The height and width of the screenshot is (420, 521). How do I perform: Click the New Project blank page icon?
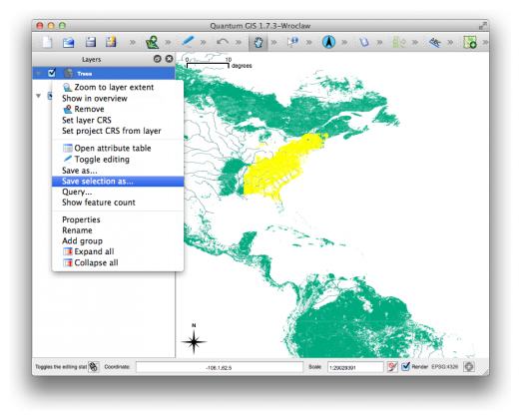(x=47, y=42)
